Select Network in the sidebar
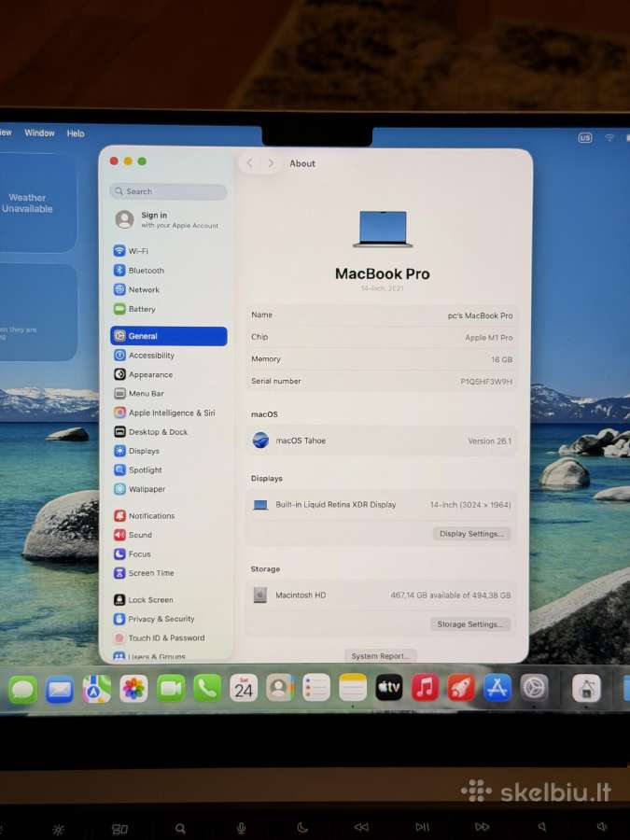The height and width of the screenshot is (840, 630). tap(136, 290)
